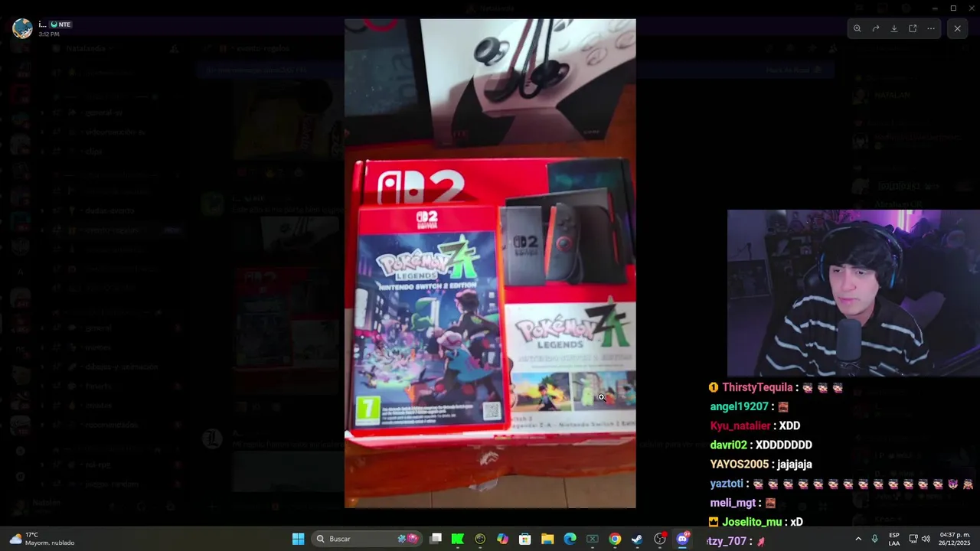Click chat username Joselito_mu
980x551 pixels.
[751, 522]
